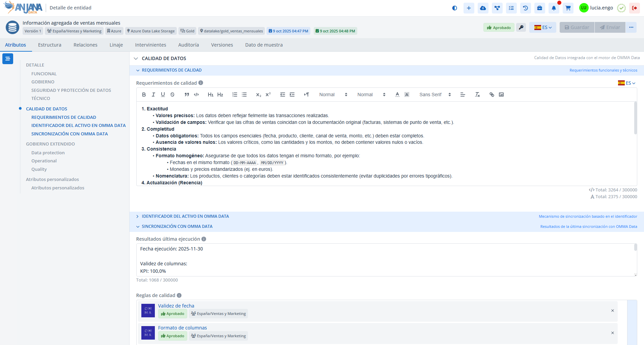
Task: Switch to the Linaje tab
Action: click(116, 45)
